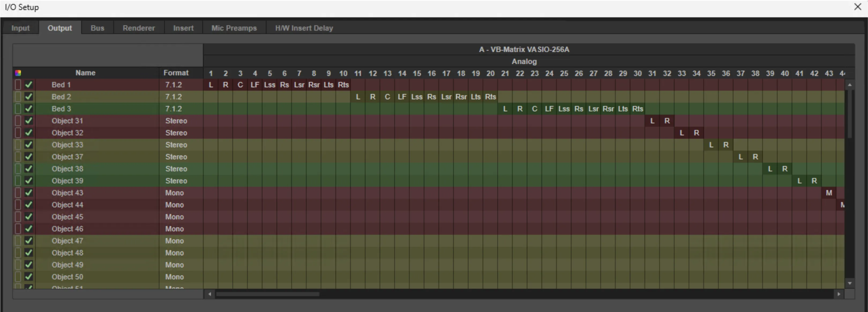The height and width of the screenshot is (312, 868).
Task: Click right arrow of horizontal scrollbar
Action: point(839,294)
